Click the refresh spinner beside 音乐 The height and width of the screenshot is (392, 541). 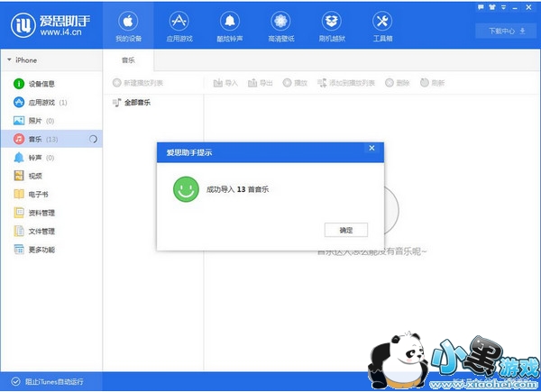tap(93, 139)
